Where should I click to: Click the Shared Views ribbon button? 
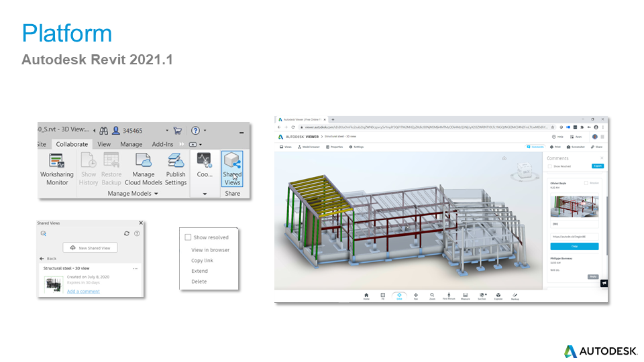[232, 169]
